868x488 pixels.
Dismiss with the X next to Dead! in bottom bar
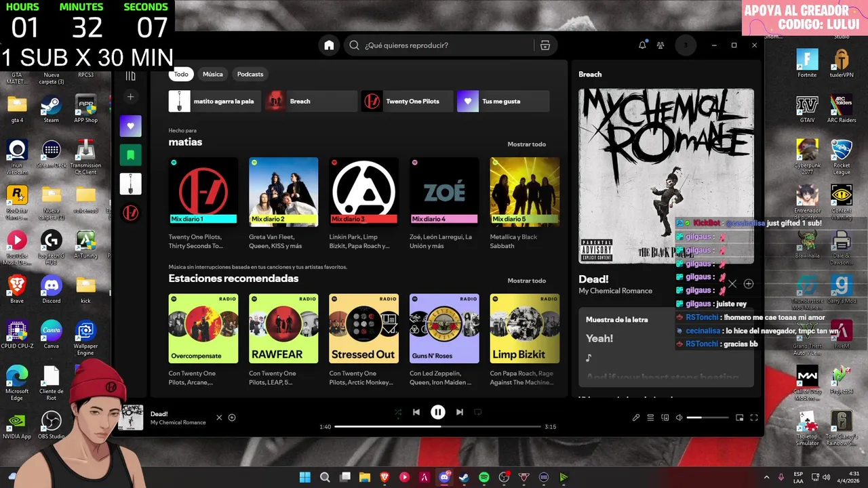219,418
